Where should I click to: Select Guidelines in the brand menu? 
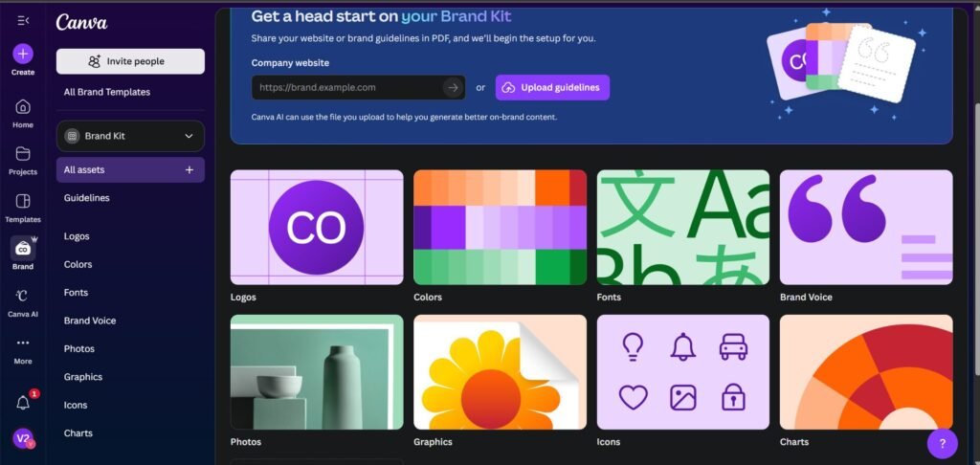tap(86, 198)
